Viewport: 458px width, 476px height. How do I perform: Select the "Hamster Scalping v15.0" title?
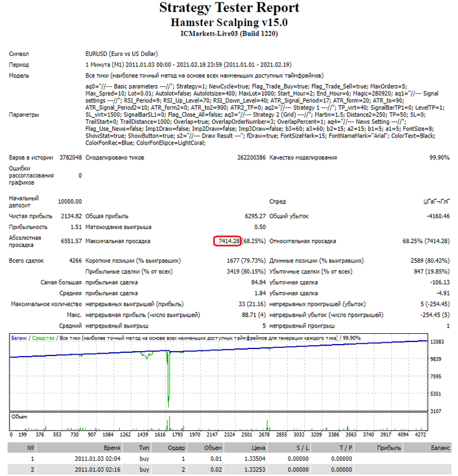click(x=229, y=22)
